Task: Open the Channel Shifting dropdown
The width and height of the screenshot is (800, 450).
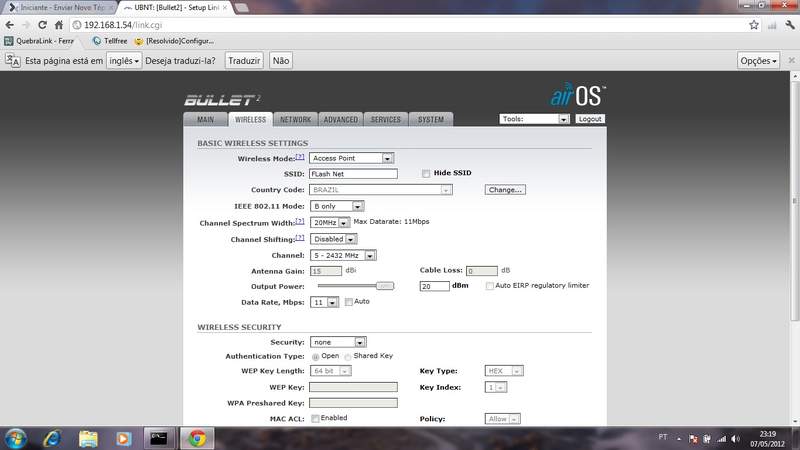Action: pyautogui.click(x=334, y=239)
